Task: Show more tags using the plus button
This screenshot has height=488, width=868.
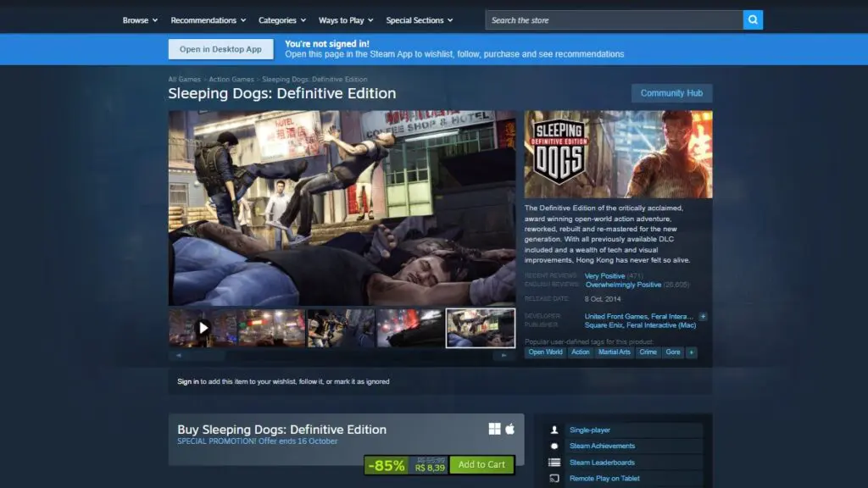Action: 692,352
